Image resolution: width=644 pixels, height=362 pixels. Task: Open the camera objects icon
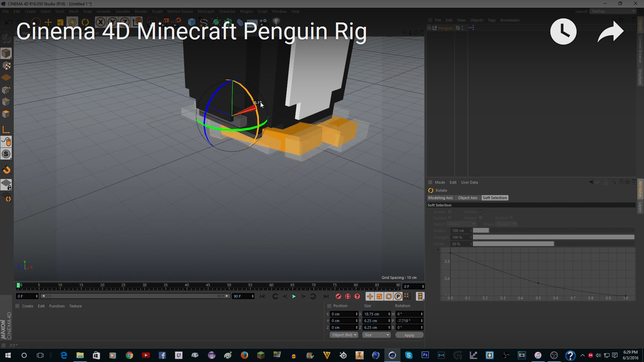coord(263,22)
